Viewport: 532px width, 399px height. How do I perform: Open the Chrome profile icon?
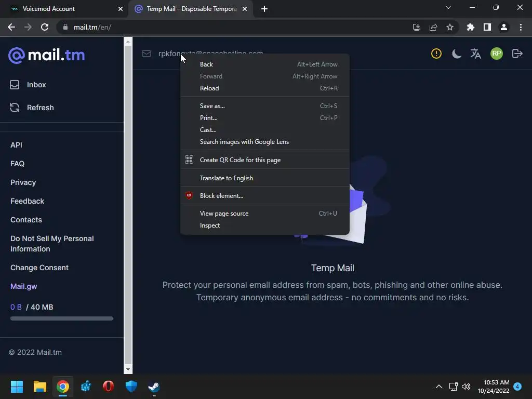click(x=504, y=27)
